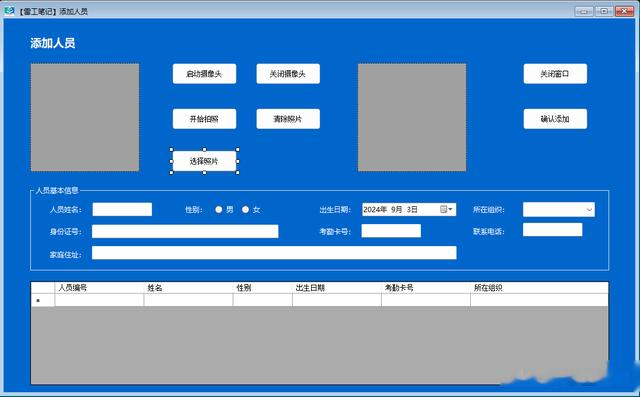Focus the 家庭住址 input field
Screen dimensions: 640x397
(274, 253)
